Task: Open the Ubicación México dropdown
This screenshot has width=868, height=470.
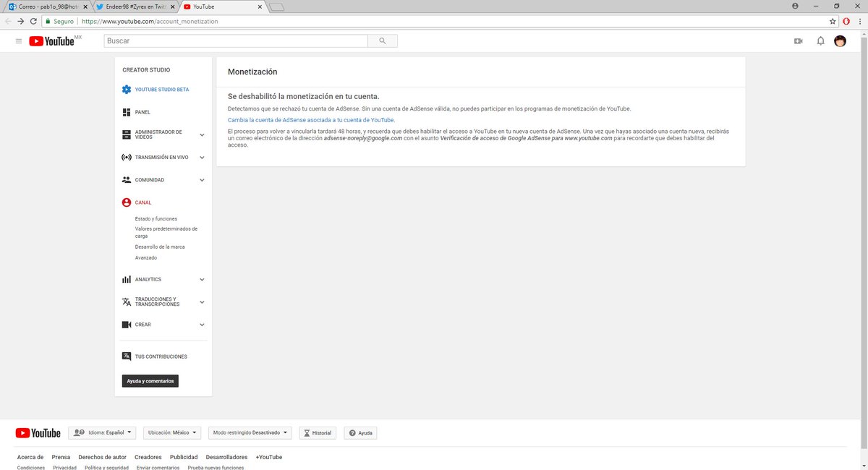Action: point(172,432)
